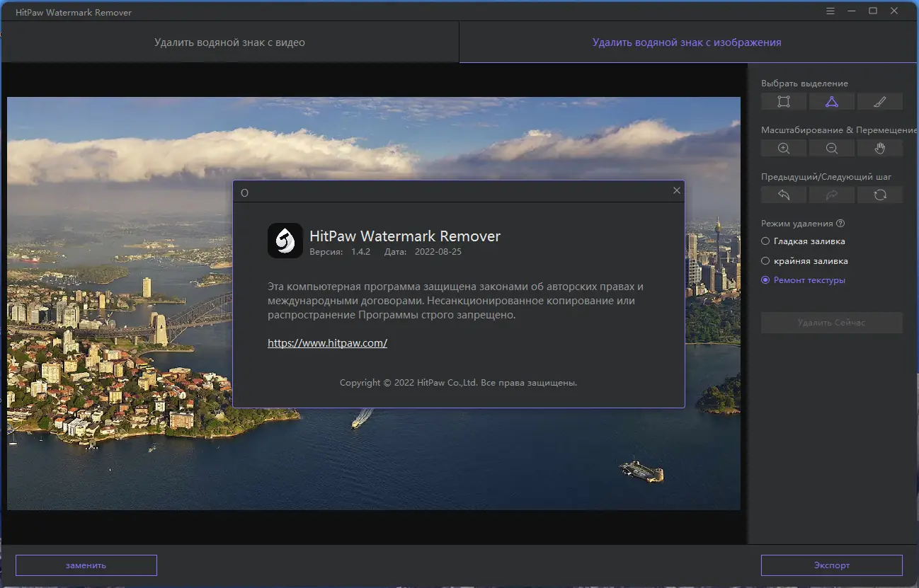Maximize the HitPaw window
This screenshot has width=919, height=588.
873,11
